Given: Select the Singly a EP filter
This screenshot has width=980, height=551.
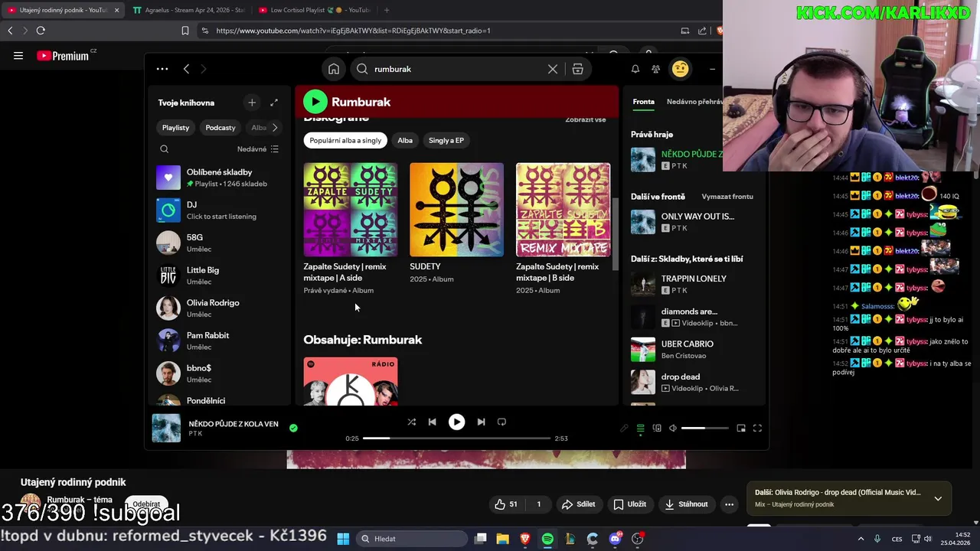Looking at the screenshot, I should tap(446, 140).
